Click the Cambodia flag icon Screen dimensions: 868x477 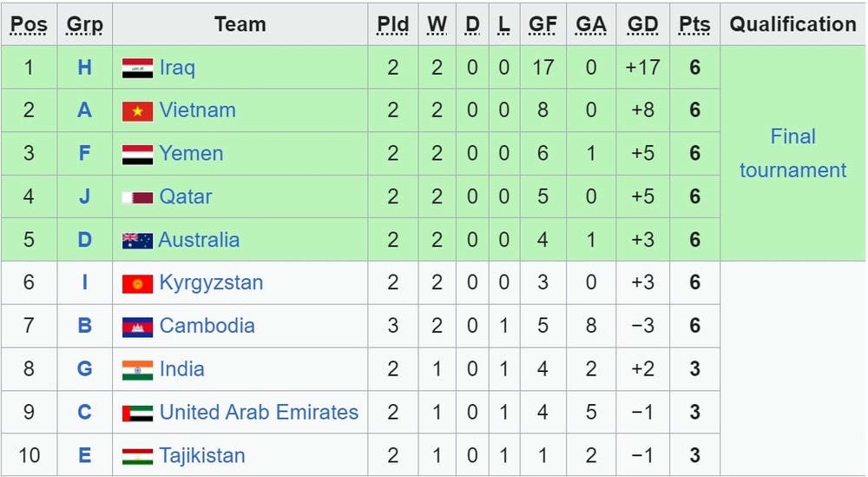[137, 327]
